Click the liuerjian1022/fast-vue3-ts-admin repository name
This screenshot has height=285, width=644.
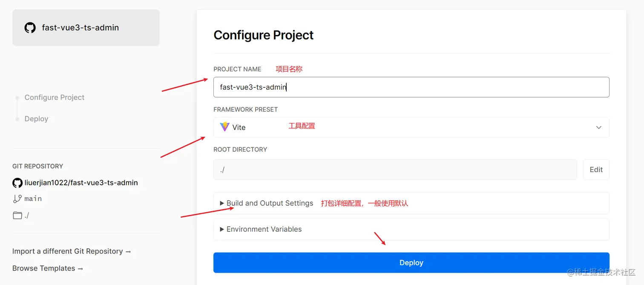[x=81, y=183]
